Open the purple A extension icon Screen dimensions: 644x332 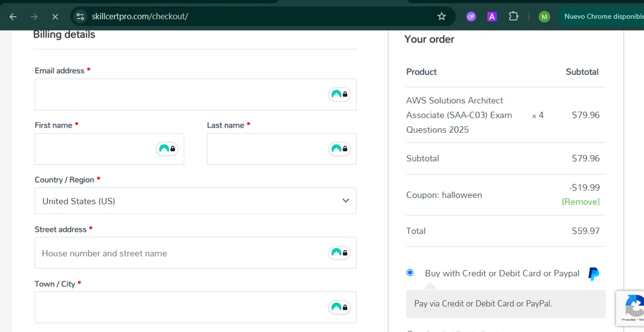tap(492, 16)
